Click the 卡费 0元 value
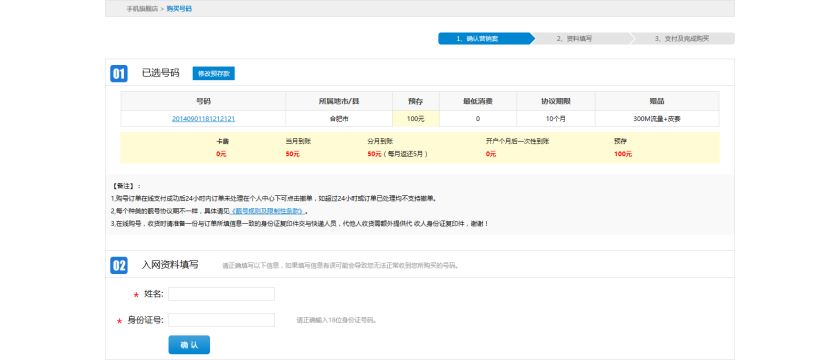Screen dimensions: 840x360 222,154
